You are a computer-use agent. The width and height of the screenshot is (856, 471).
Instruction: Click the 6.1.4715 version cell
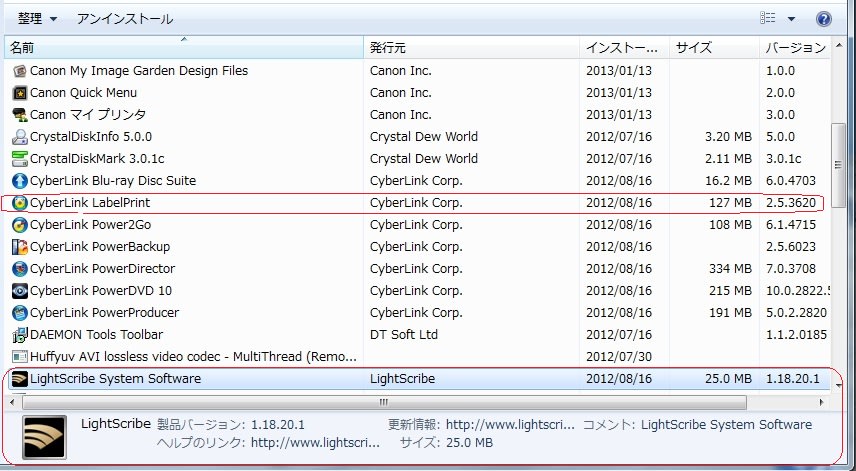click(x=790, y=225)
